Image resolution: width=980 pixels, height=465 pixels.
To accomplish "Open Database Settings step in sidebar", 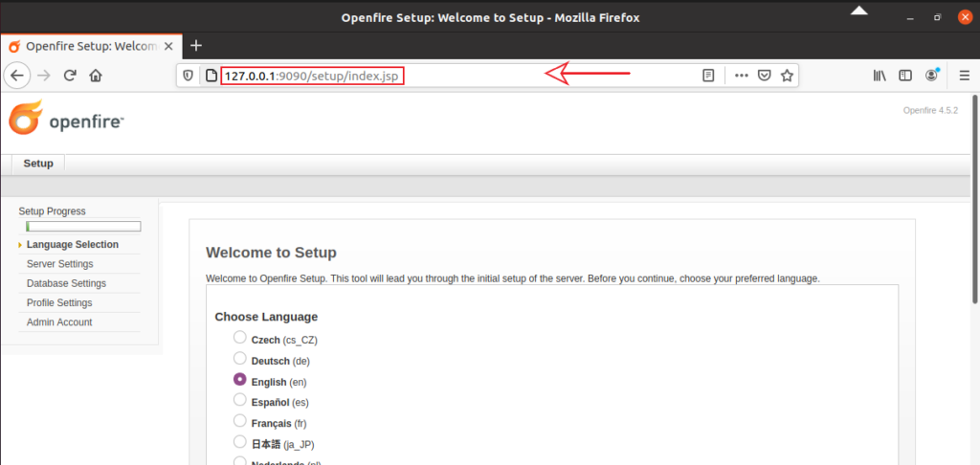I will (66, 283).
